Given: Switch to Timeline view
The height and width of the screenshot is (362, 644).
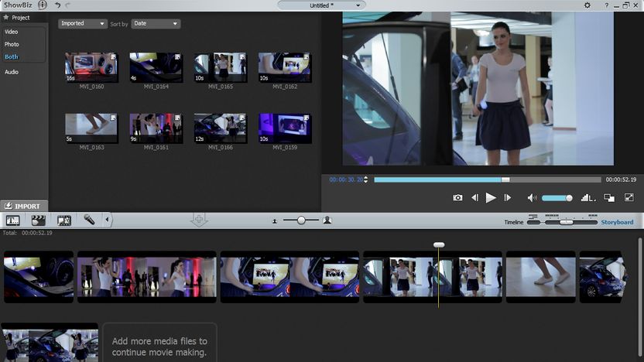Looking at the screenshot, I should tap(514, 222).
